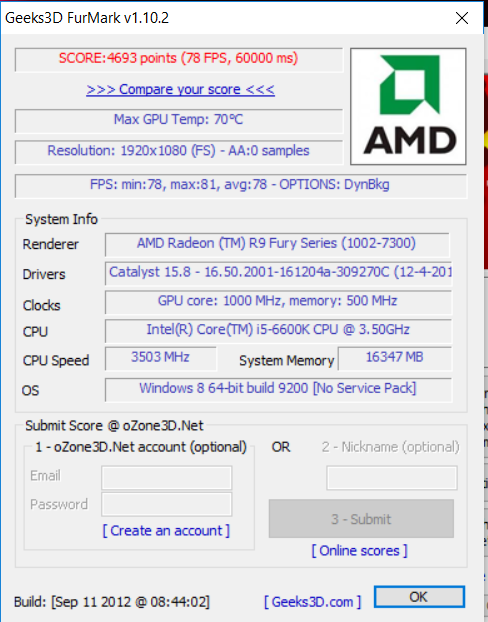This screenshot has width=488, height=622.
Task: Click the GPU core clocks text box
Action: click(279, 302)
